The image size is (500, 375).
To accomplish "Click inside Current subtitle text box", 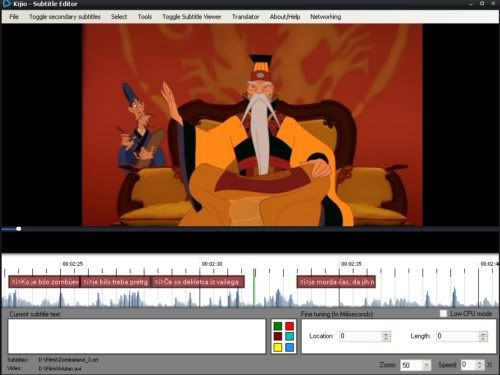I will tap(137, 336).
